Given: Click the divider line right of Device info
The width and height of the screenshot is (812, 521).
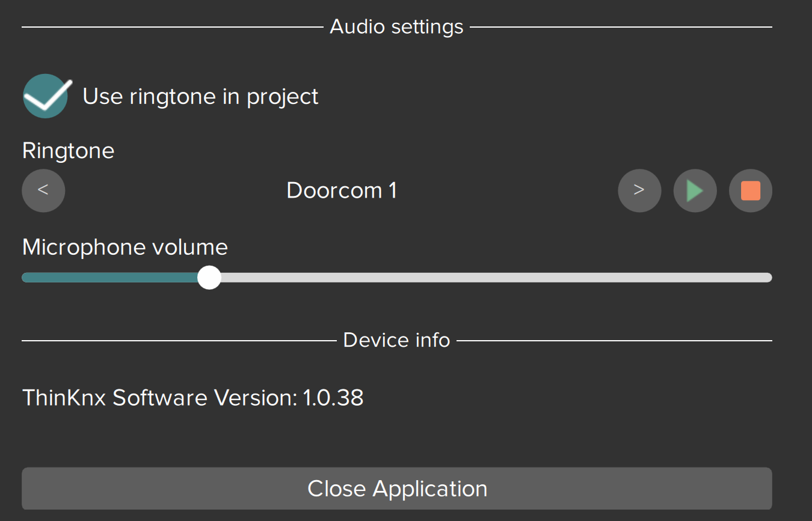Looking at the screenshot, I should click(614, 341).
